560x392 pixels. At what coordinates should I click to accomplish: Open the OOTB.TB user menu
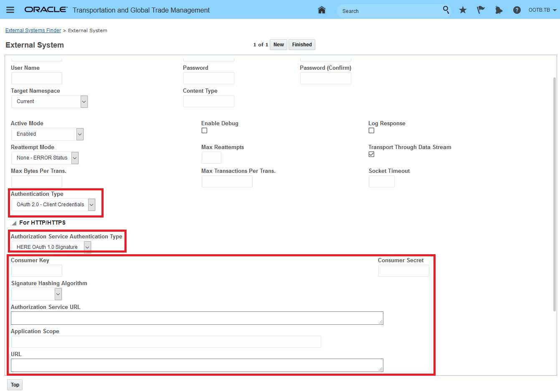(542, 10)
